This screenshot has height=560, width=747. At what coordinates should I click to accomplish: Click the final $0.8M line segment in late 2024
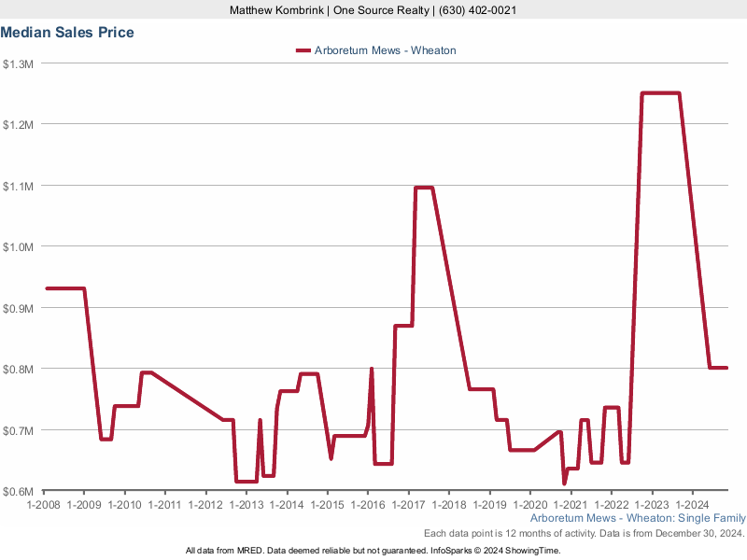coord(718,368)
